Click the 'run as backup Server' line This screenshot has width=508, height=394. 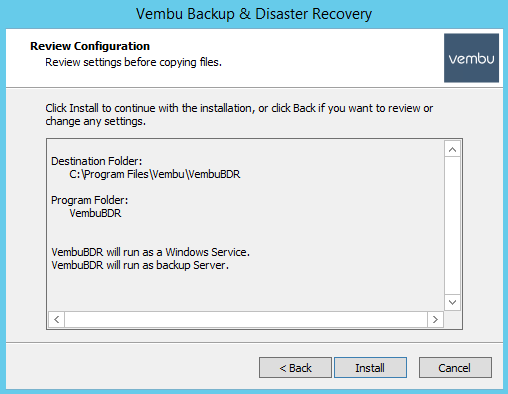(x=140, y=265)
